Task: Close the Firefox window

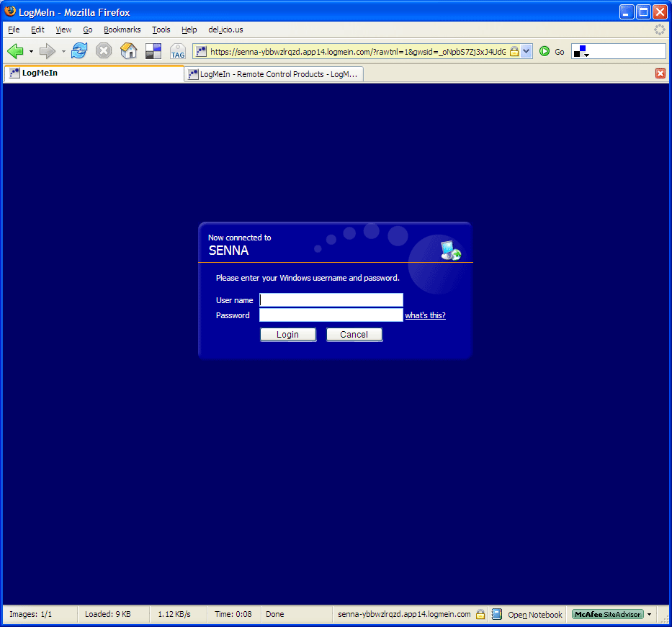Action: (x=660, y=12)
